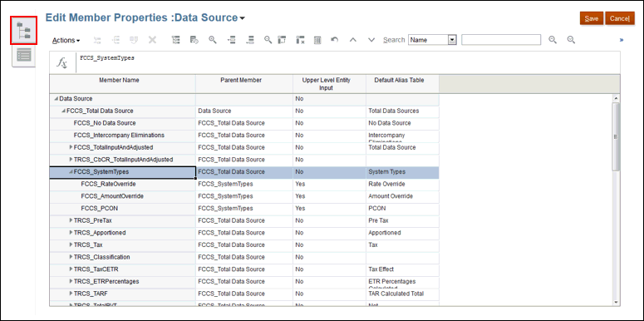Screen dimensions: 644x321
Task: Open Data Source dimension title dropdown
Action: tap(243, 18)
